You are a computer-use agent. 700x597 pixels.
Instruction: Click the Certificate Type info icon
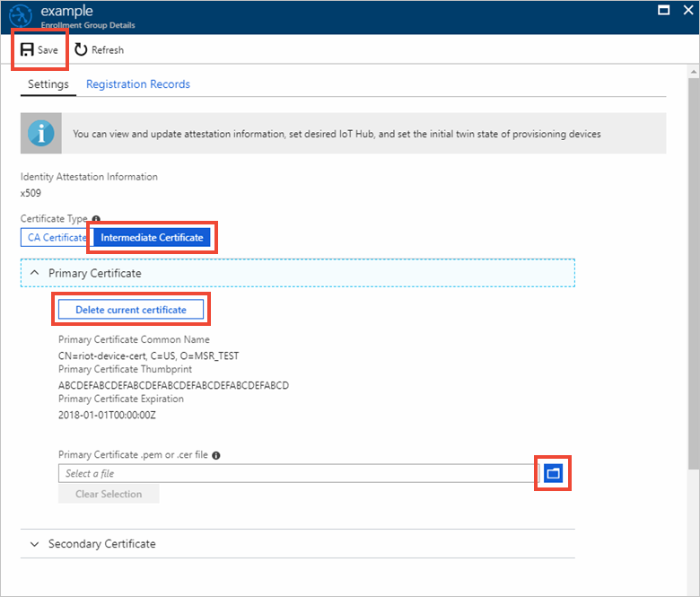96,219
